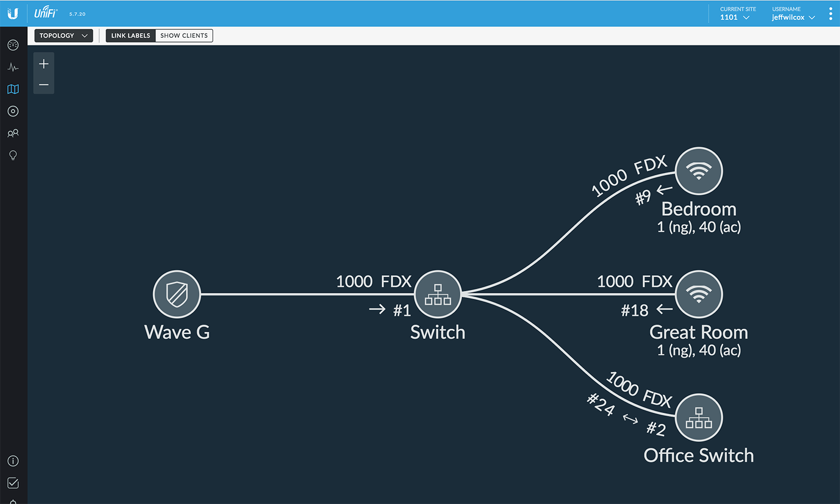840x504 pixels.
Task: Click 1000 FDX label on Wave G link
Action: point(373,281)
